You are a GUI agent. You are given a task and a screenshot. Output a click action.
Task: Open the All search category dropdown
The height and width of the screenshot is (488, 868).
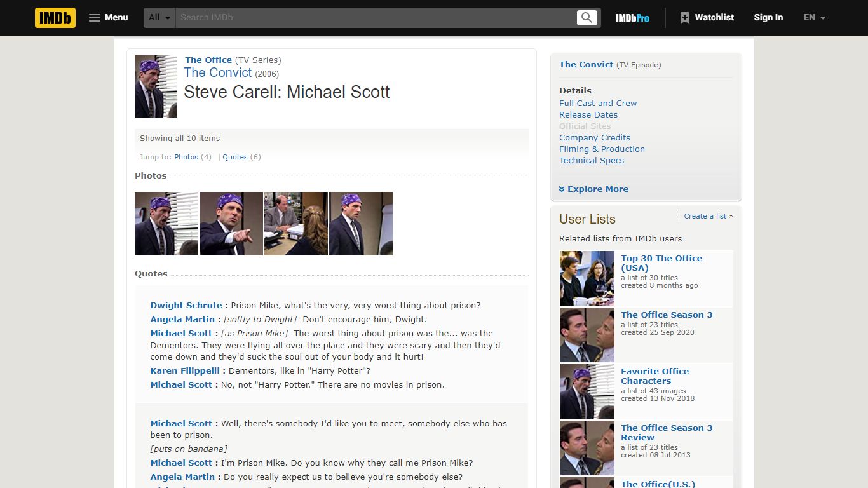(x=158, y=17)
